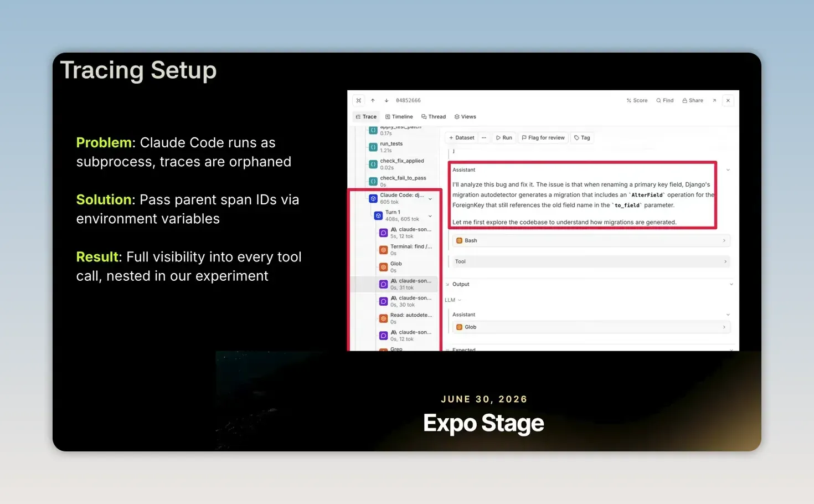Image resolution: width=814 pixels, height=504 pixels.
Task: Collapse the Output section chevron
Action: (x=731, y=284)
